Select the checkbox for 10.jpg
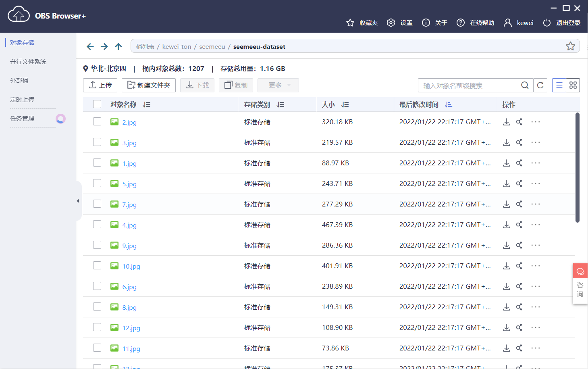588x369 pixels. coord(97,265)
